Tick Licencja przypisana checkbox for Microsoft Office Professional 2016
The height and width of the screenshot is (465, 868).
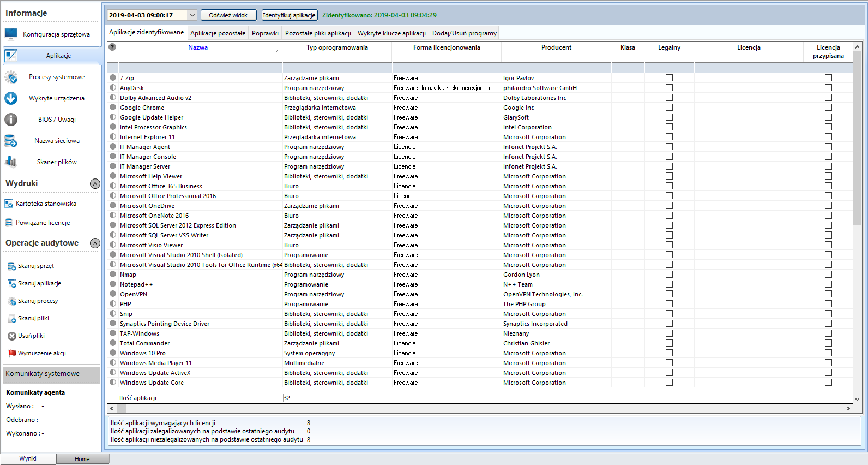coord(828,196)
